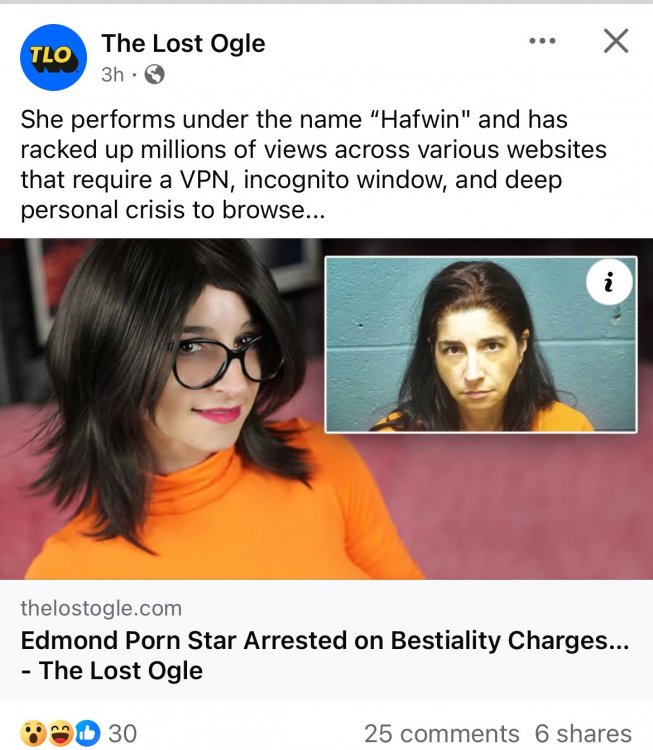This screenshot has width=653, height=750.
Task: Click the Haha reaction emoji
Action: pyautogui.click(x=60, y=733)
